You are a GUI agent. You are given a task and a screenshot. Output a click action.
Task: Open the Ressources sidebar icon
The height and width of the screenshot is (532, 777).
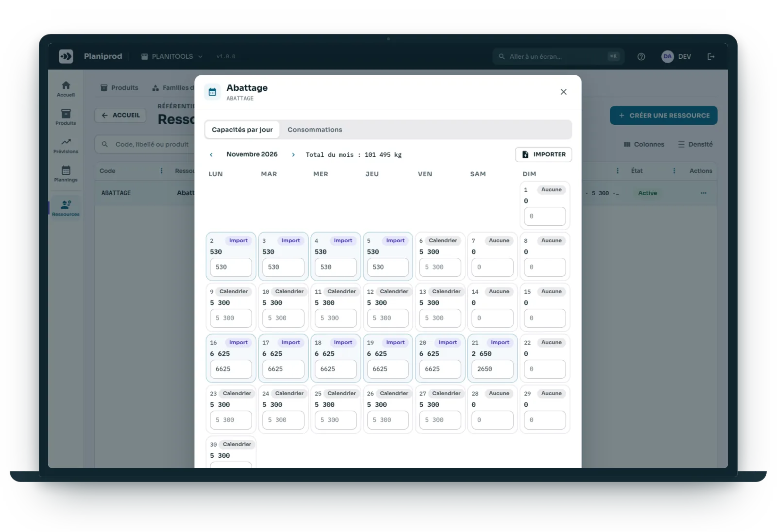(66, 208)
